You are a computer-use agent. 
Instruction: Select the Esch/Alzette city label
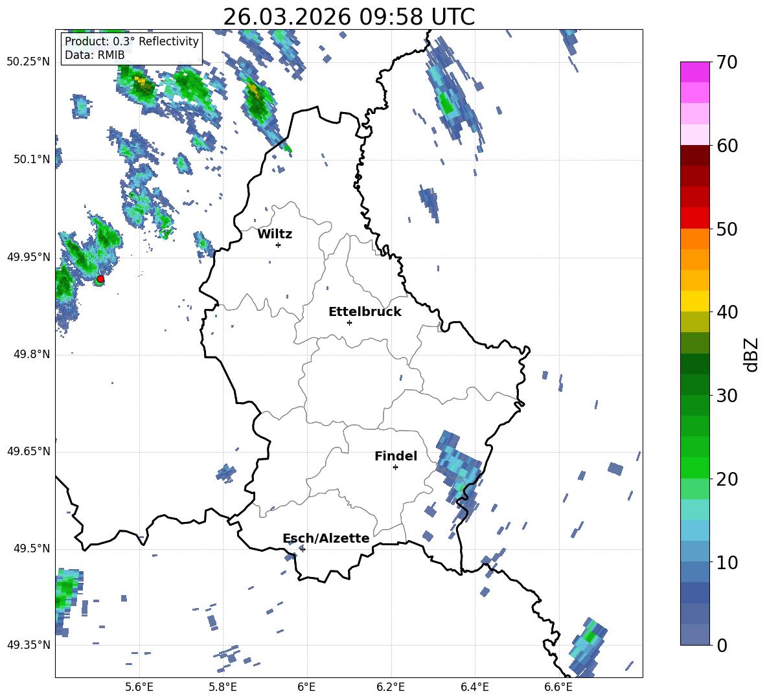pyautogui.click(x=326, y=538)
